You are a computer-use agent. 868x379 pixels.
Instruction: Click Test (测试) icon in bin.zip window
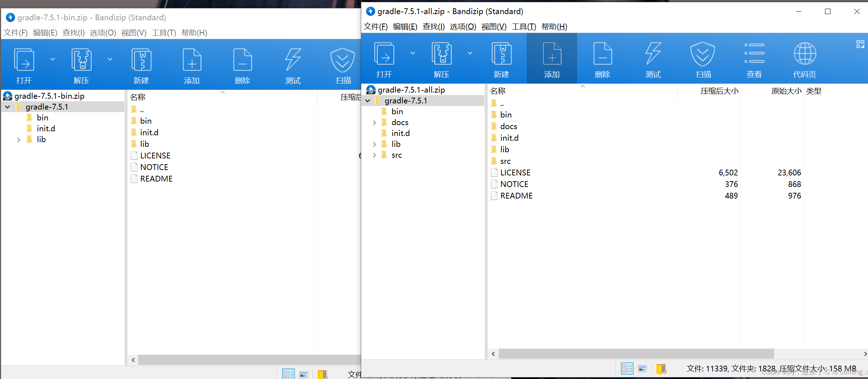tap(293, 60)
